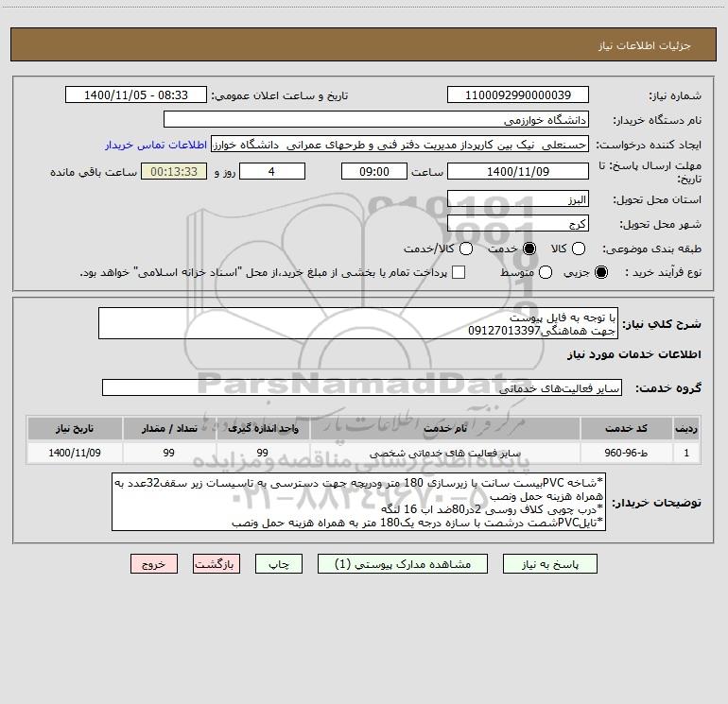The image size is (728, 704).
Task: Click the اطلاعات خدمات مورد نیاز heading
Action: coord(633,354)
